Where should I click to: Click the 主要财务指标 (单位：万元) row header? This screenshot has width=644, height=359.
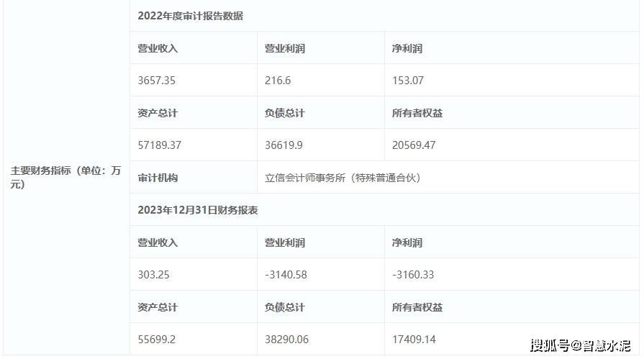pos(65,178)
